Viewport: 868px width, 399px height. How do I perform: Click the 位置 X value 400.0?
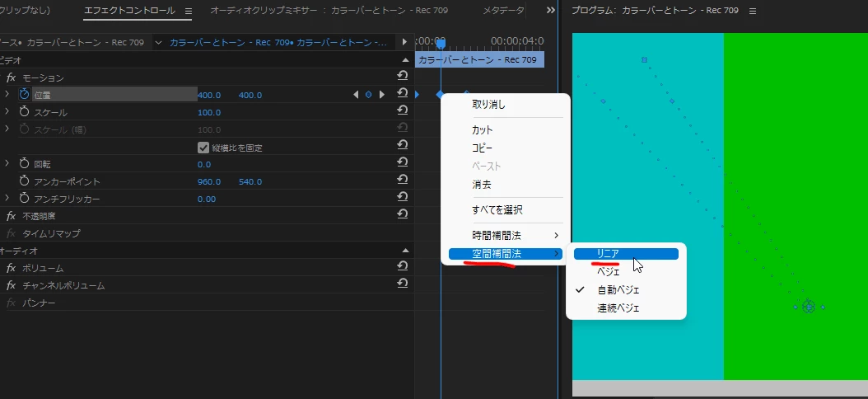[x=209, y=96]
